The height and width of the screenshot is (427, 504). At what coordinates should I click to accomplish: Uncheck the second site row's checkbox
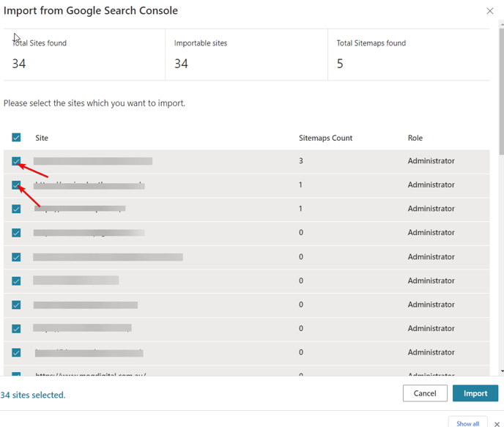[x=16, y=185]
